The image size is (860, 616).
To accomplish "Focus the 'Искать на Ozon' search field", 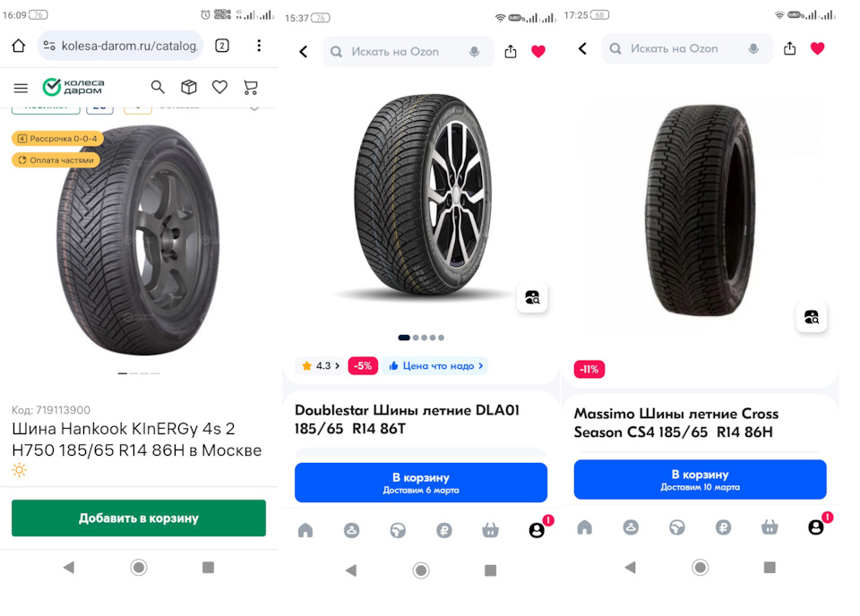I will click(408, 52).
